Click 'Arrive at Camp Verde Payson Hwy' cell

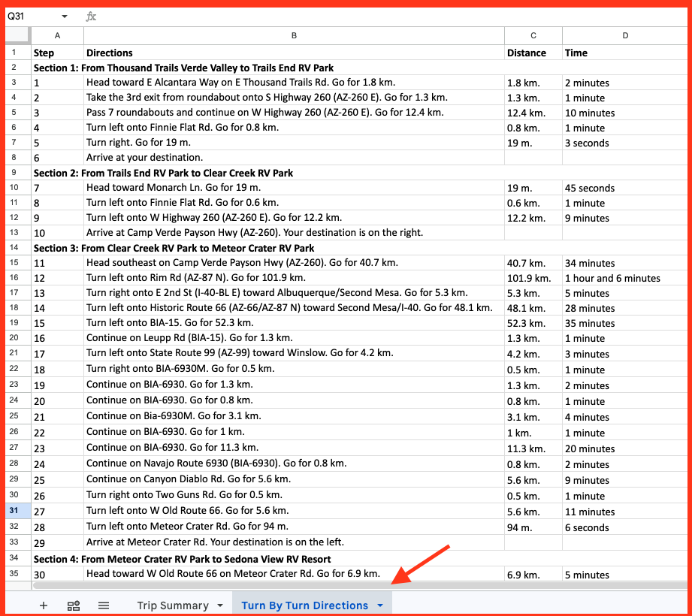click(x=294, y=233)
